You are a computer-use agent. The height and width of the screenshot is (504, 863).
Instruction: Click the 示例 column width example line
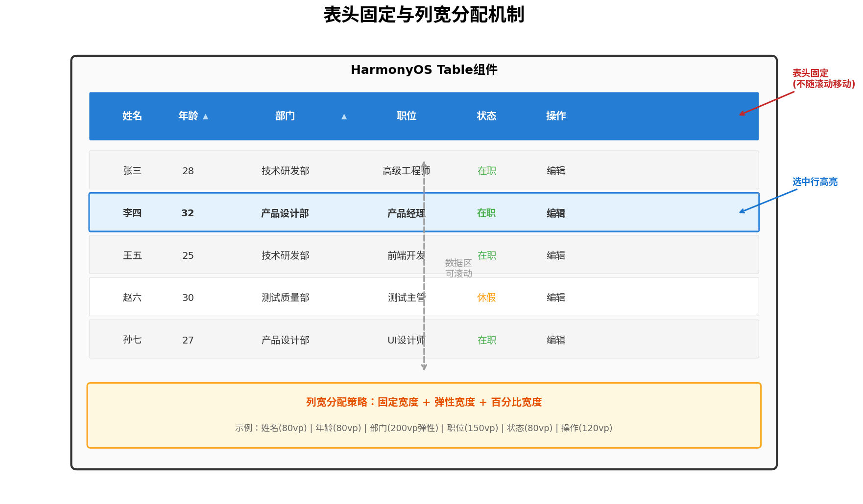(424, 428)
